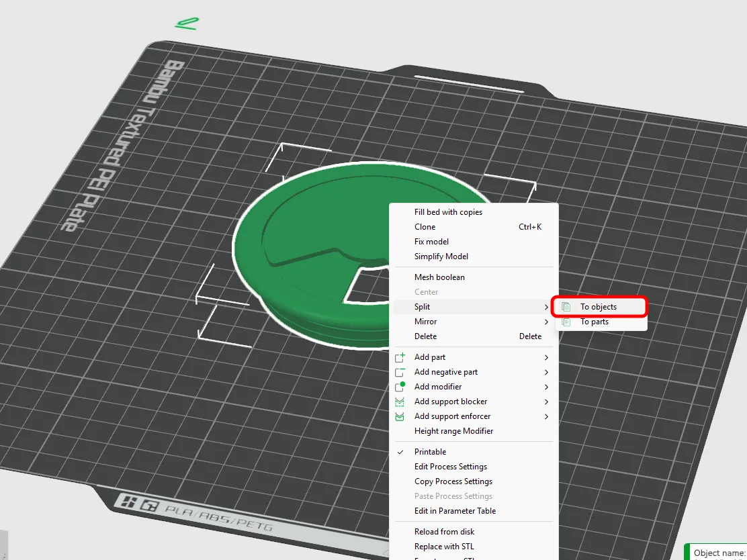The height and width of the screenshot is (560, 747).
Task: Click the Add part icon
Action: tap(400, 357)
